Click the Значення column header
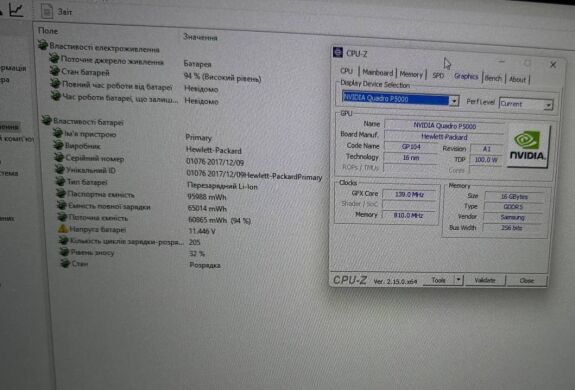 [x=200, y=37]
